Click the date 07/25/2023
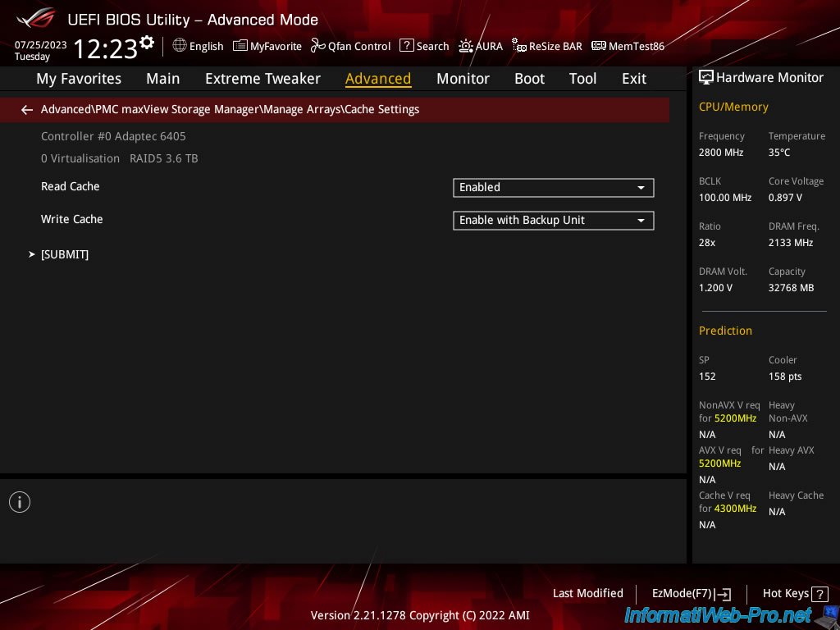This screenshot has height=630, width=840. point(41,45)
